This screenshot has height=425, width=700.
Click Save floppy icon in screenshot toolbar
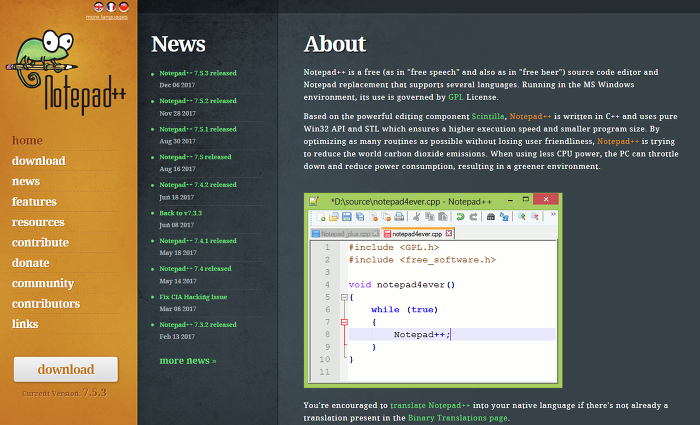click(346, 217)
